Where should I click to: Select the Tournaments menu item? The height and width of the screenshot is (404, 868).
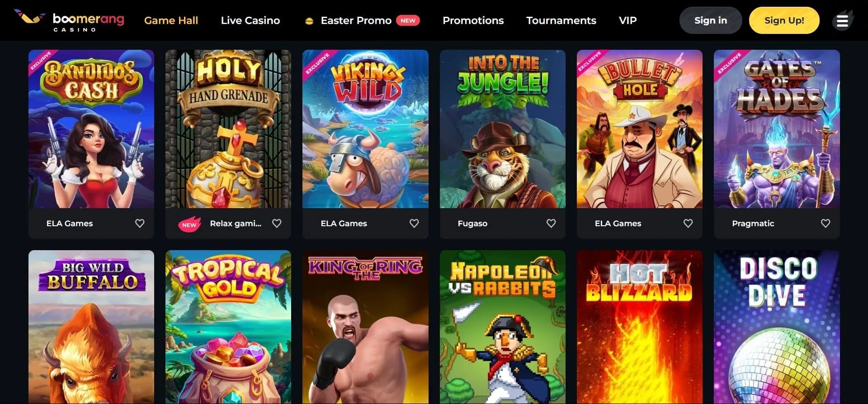click(561, 20)
